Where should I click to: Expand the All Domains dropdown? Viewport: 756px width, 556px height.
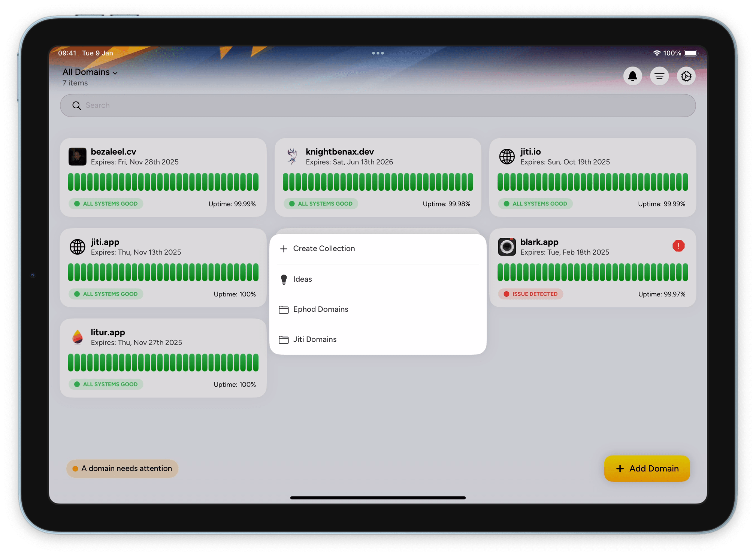90,72
